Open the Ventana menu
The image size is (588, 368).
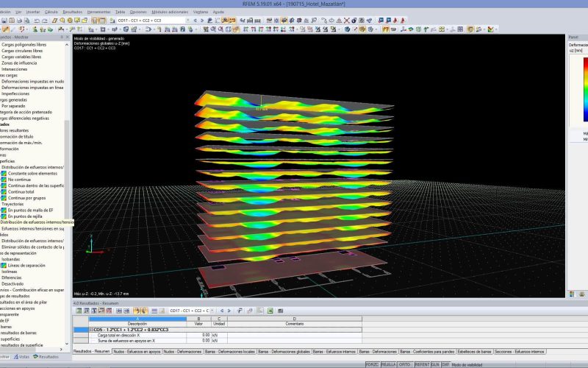[x=201, y=12]
